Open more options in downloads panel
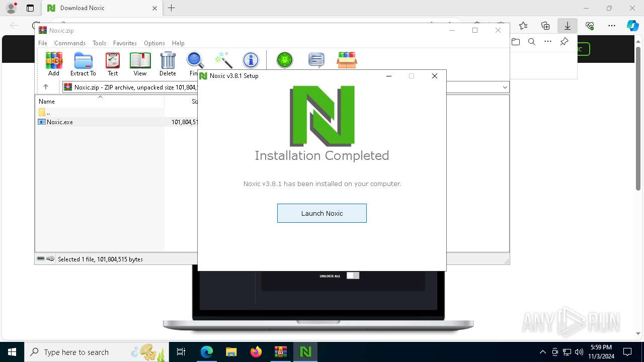The image size is (644, 362). [x=548, y=42]
